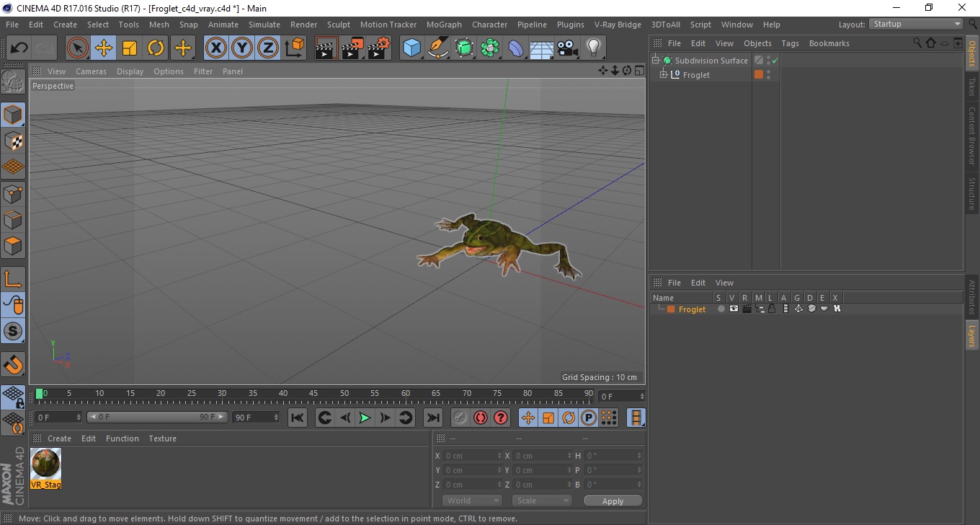Switch to Model mode in the left palette
The height and width of the screenshot is (525, 980).
tap(13, 115)
